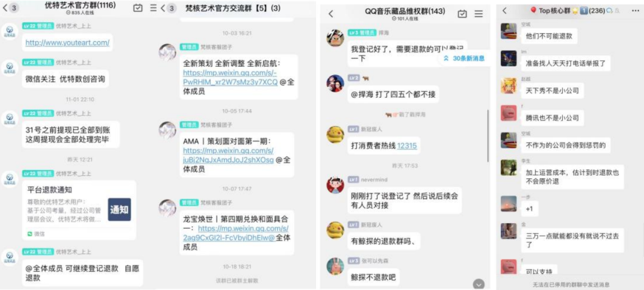Tap the back arrow in QQ音乐藏品维权群
Image resolution: width=644 pixels, height=290 pixels.
(331, 14)
